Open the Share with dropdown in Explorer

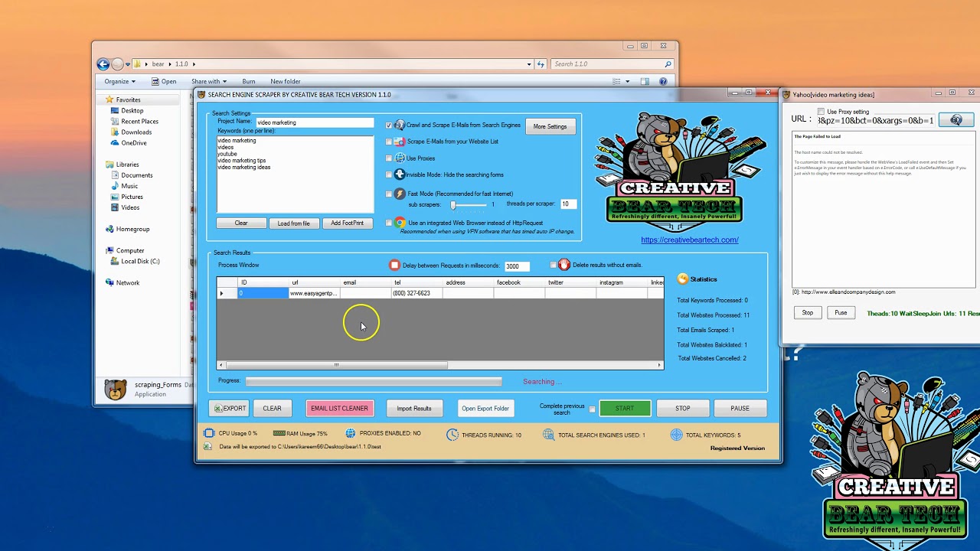click(208, 81)
